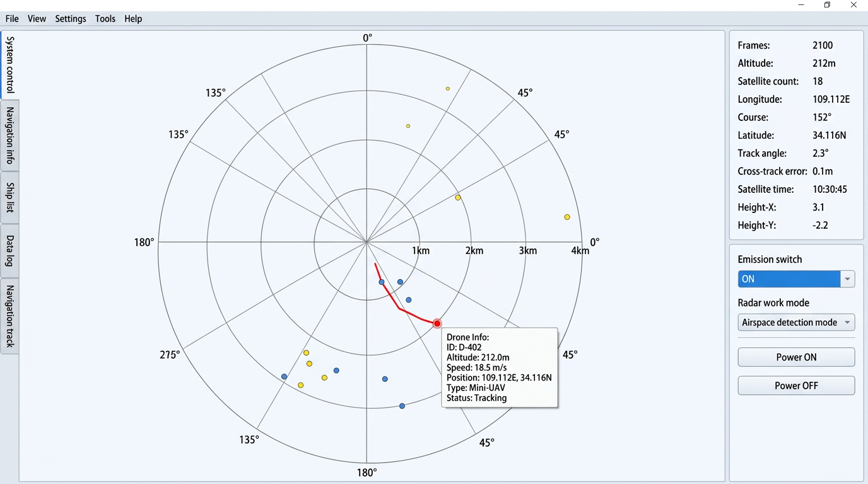The height and width of the screenshot is (484, 868).
Task: Expand the Radar work mode dropdown
Action: (848, 323)
